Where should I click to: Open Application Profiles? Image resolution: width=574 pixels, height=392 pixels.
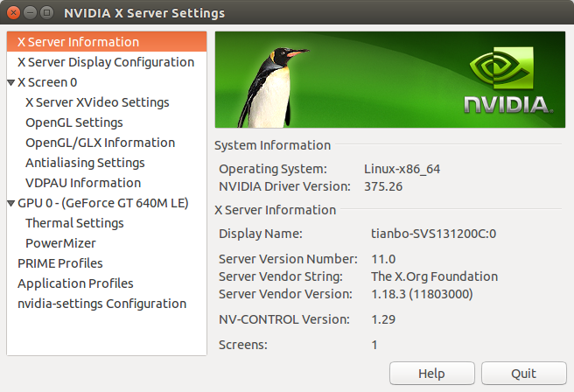pos(107,283)
